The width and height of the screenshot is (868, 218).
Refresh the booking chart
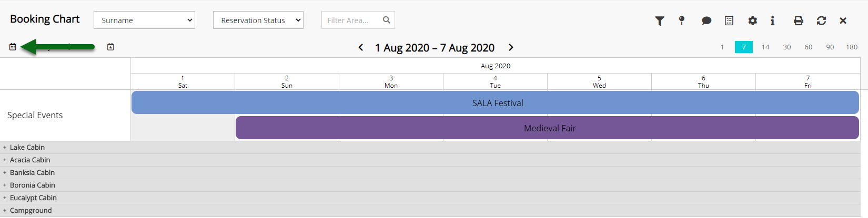point(821,20)
